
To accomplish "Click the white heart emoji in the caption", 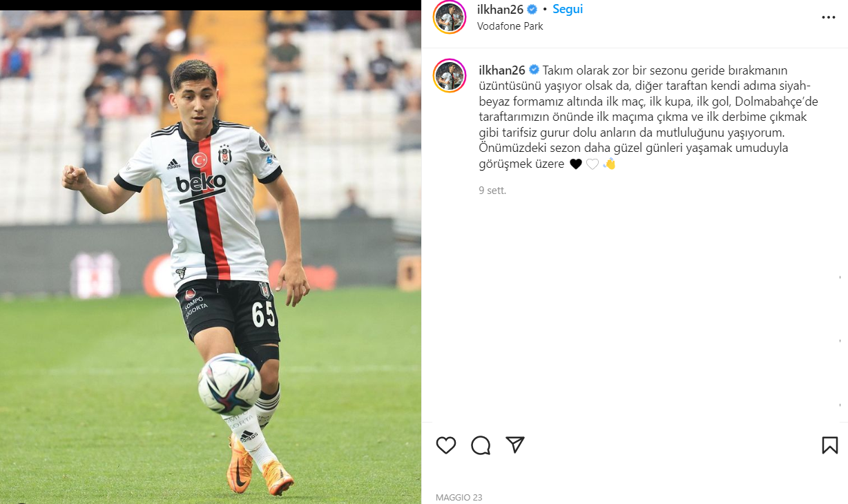I will (x=592, y=164).
